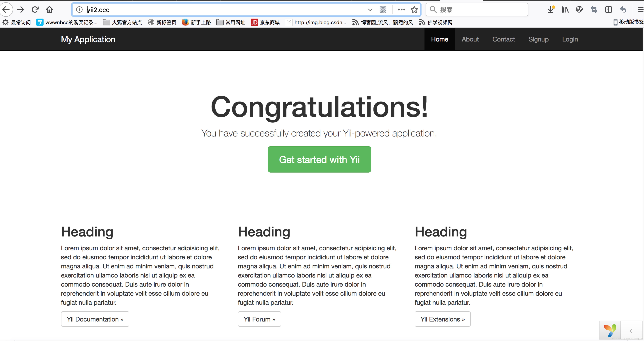
Task: Open the browser home page
Action: (50, 10)
